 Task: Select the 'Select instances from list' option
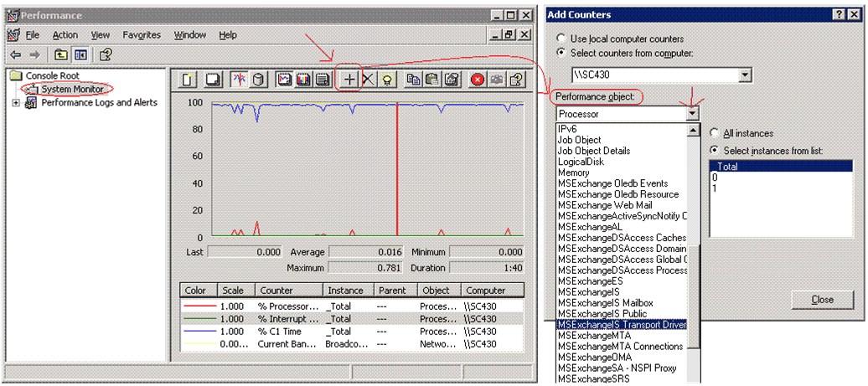coord(715,149)
